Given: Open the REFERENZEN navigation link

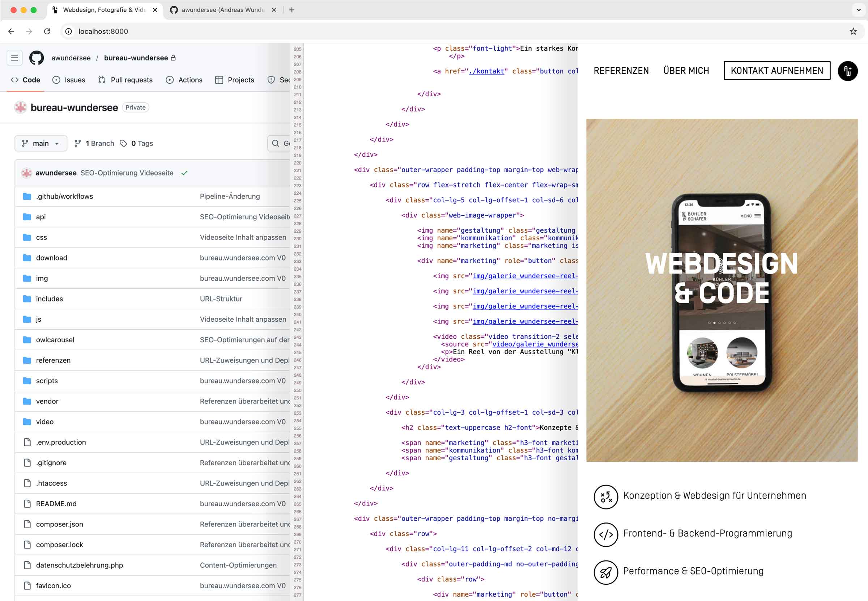Looking at the screenshot, I should (x=621, y=71).
